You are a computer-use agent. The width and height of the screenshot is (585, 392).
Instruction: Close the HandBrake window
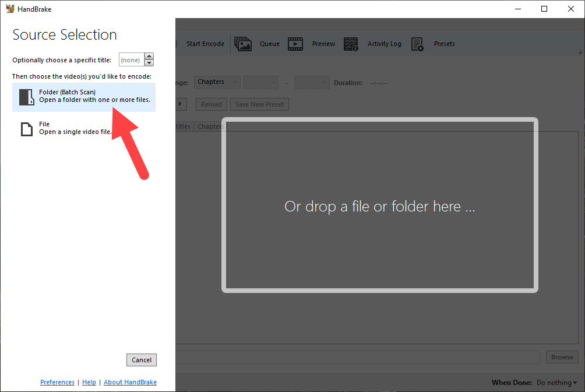click(x=571, y=9)
